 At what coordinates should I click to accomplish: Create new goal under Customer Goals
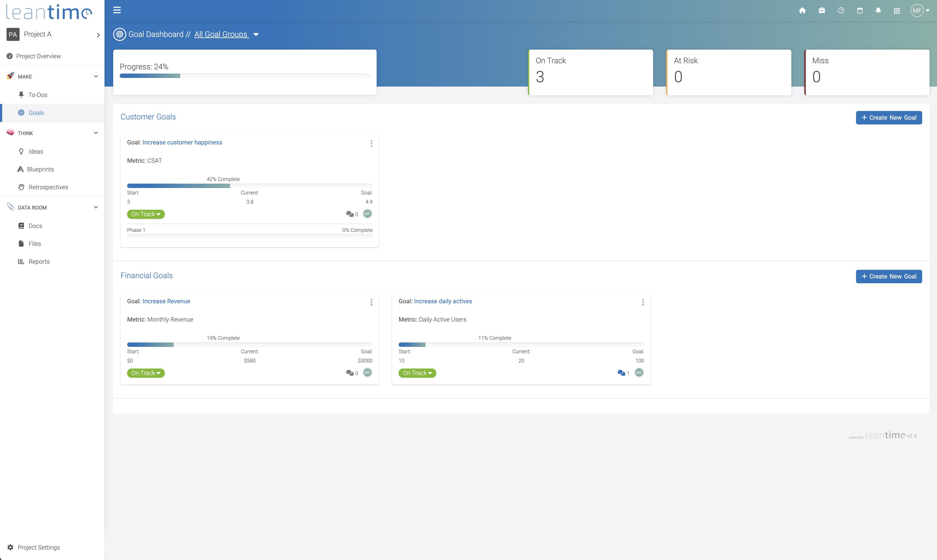click(889, 117)
